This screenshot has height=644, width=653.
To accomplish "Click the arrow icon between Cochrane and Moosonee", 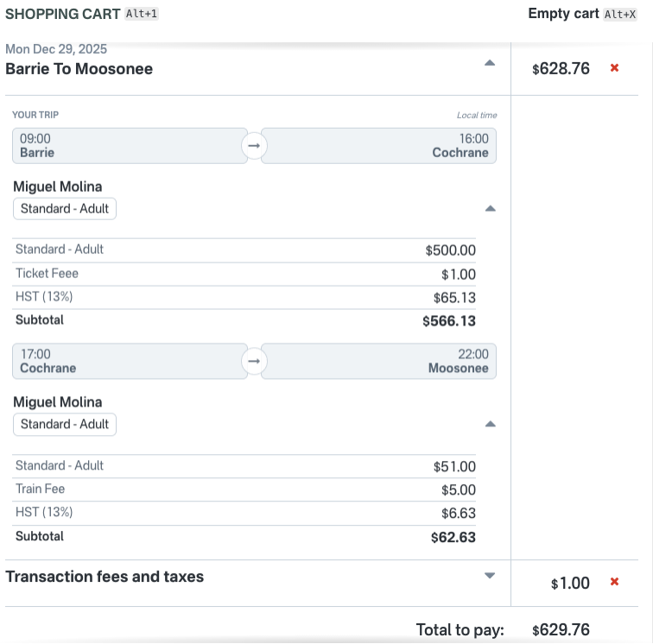I will tap(254, 362).
